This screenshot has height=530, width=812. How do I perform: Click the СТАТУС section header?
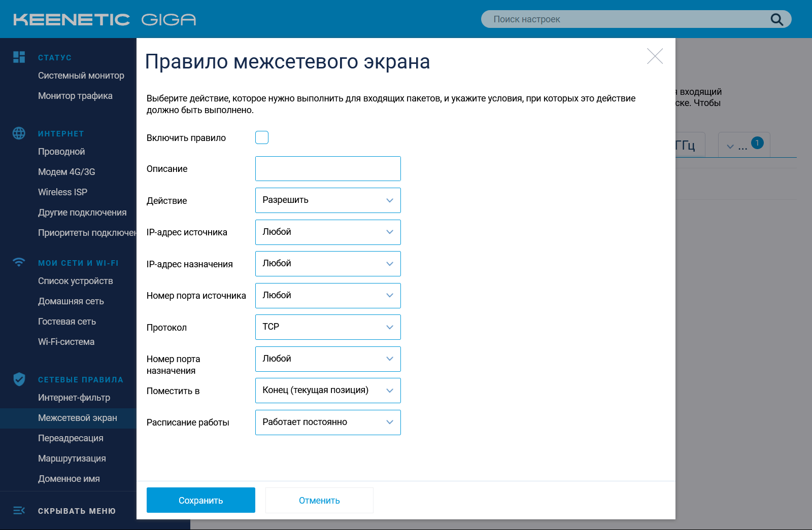[x=55, y=57]
